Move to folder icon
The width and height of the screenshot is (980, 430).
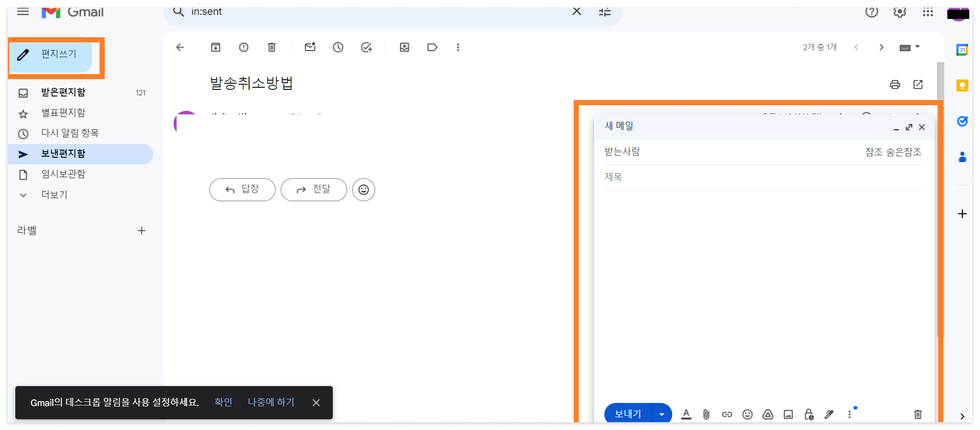coord(405,47)
